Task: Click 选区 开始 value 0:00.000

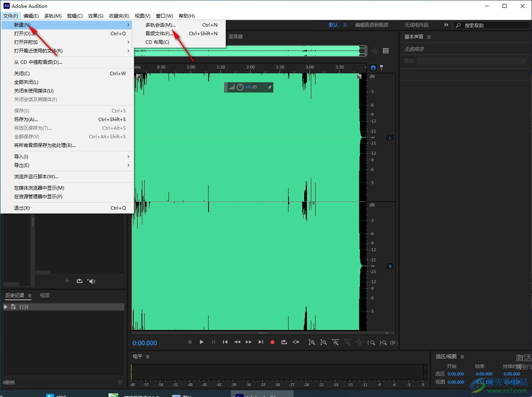Action: point(456,374)
